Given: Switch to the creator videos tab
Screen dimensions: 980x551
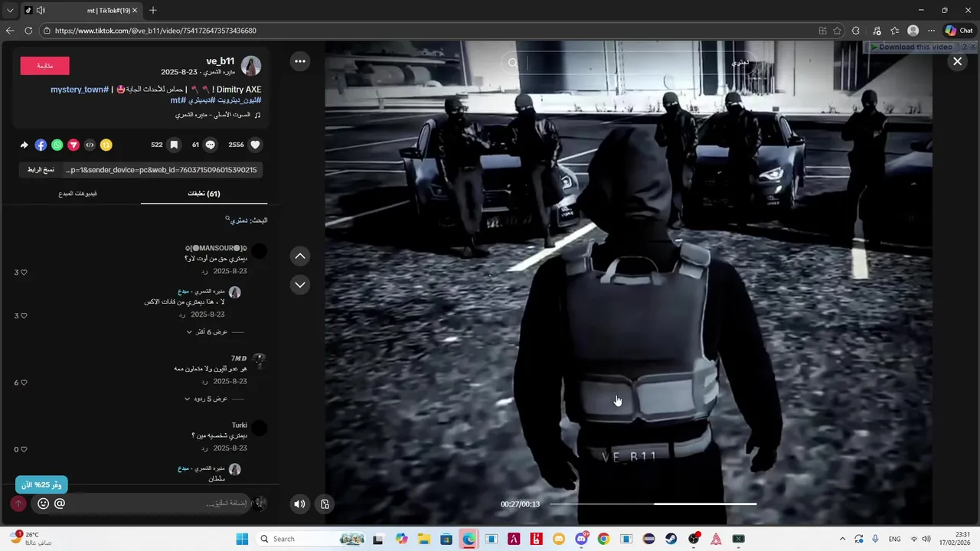Looking at the screenshot, I should [77, 194].
